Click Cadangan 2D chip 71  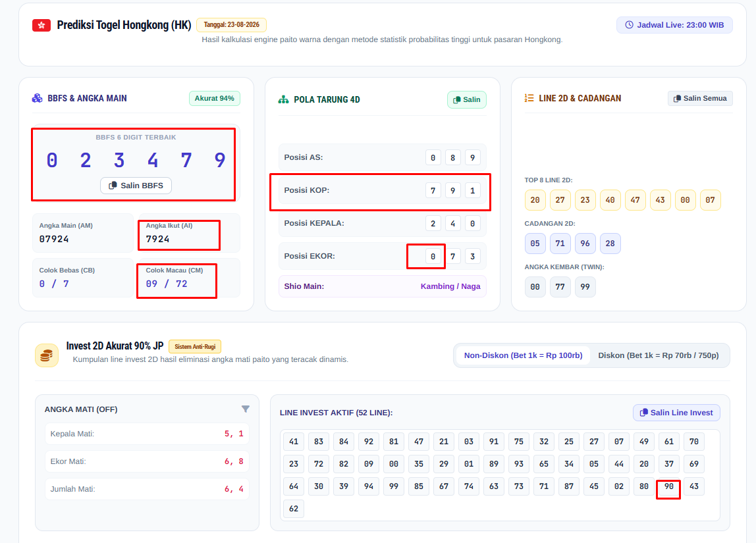click(x=560, y=244)
